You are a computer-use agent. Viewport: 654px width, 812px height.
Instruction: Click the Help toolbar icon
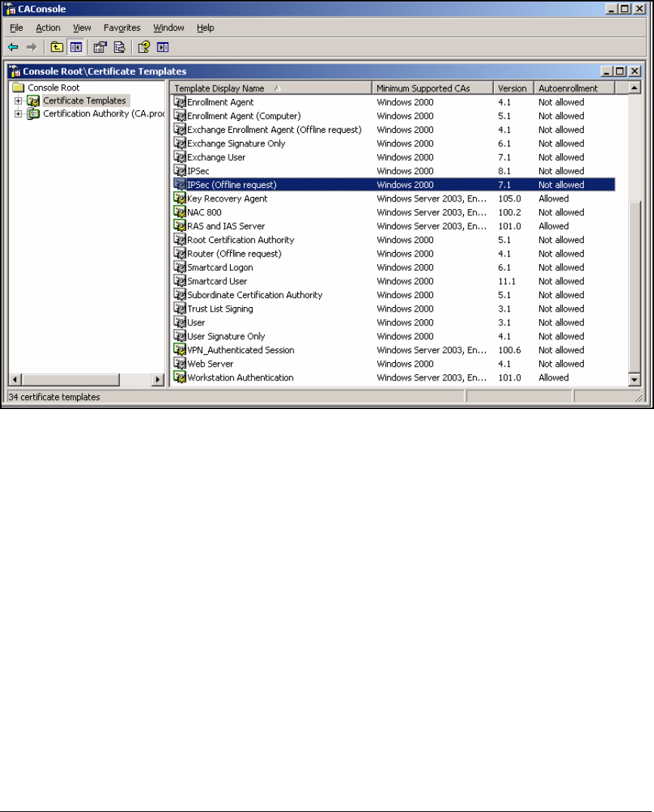pos(143,47)
